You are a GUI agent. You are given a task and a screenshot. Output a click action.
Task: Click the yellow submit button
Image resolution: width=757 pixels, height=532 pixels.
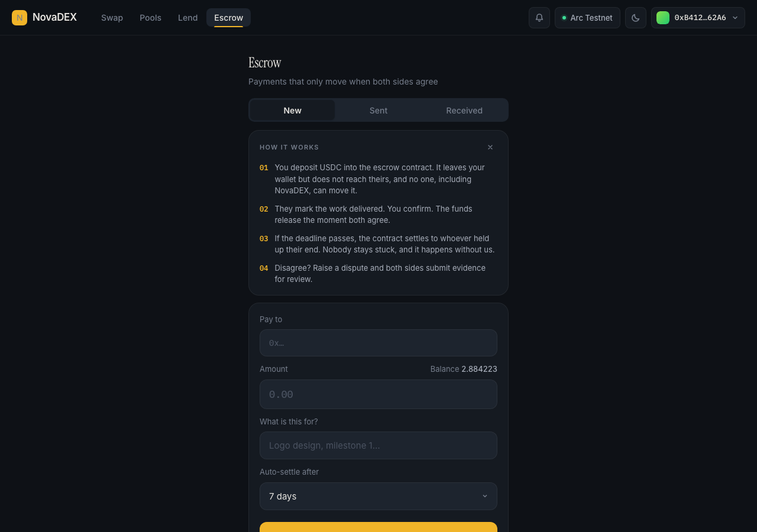[x=378, y=527]
